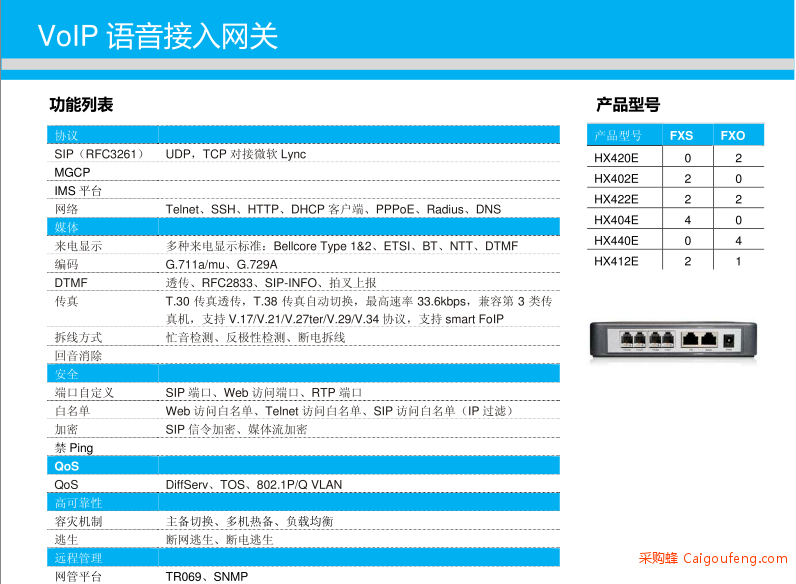This screenshot has width=796, height=584.
Task: Select model HX440E in product table
Action: pos(616,241)
